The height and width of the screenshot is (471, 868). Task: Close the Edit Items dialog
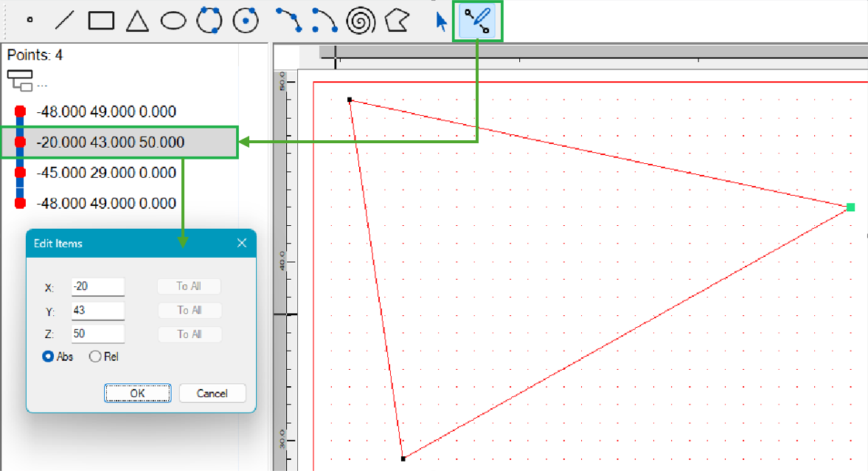[242, 243]
